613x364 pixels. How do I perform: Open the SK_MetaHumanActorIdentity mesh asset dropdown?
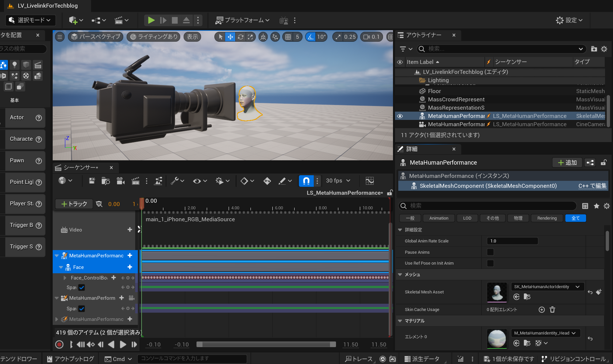[547, 287]
